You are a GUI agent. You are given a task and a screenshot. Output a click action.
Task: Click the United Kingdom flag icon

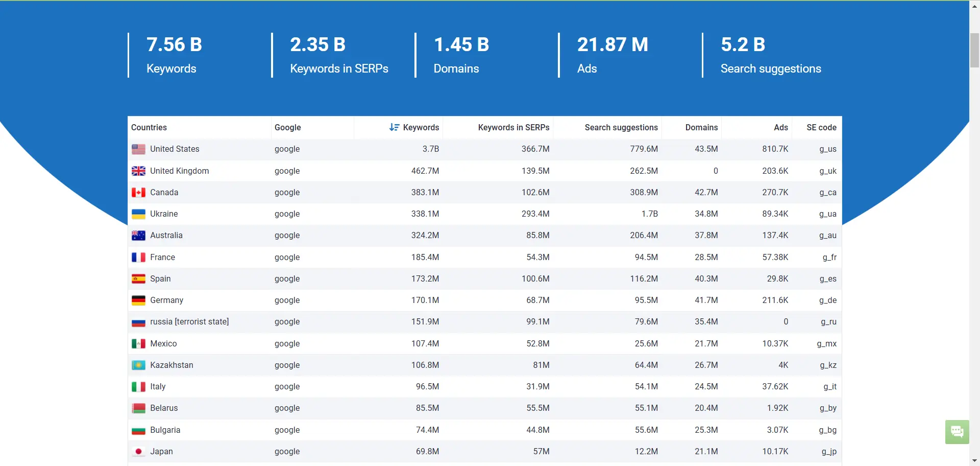(138, 171)
